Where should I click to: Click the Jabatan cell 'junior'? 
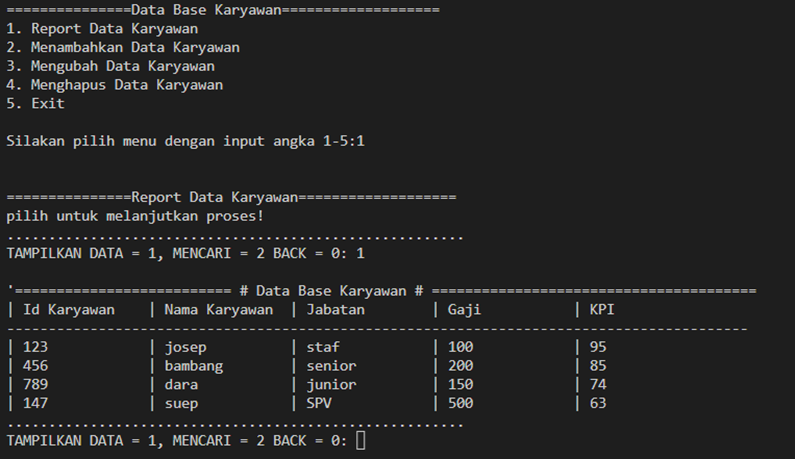(x=331, y=385)
